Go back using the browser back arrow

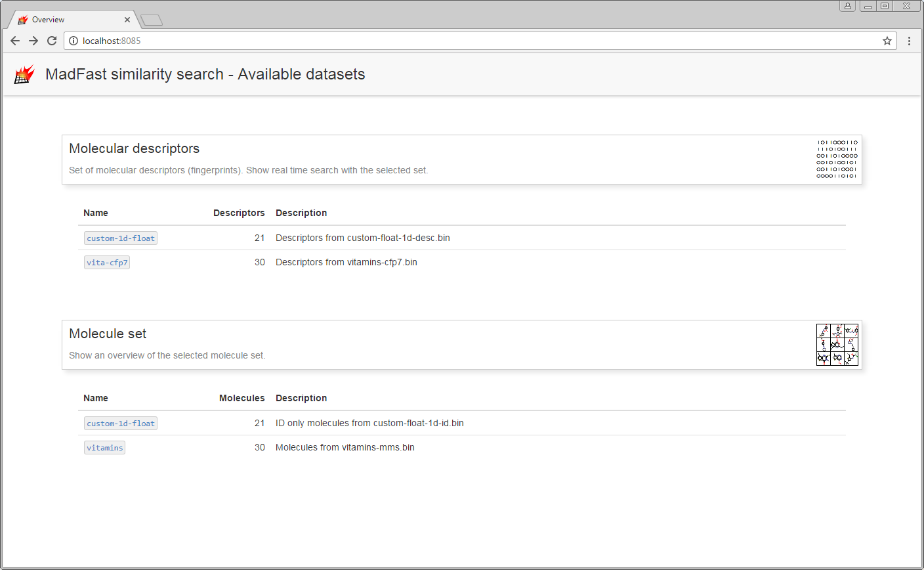point(15,41)
